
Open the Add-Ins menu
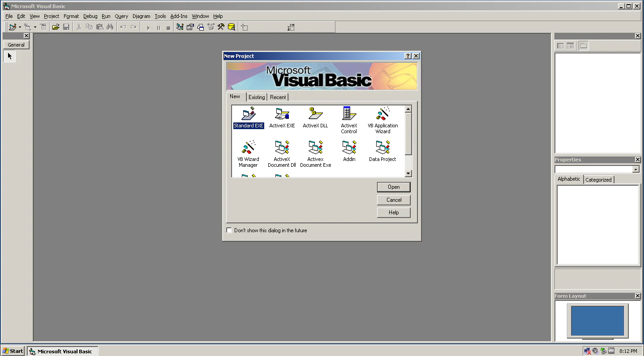coord(179,16)
